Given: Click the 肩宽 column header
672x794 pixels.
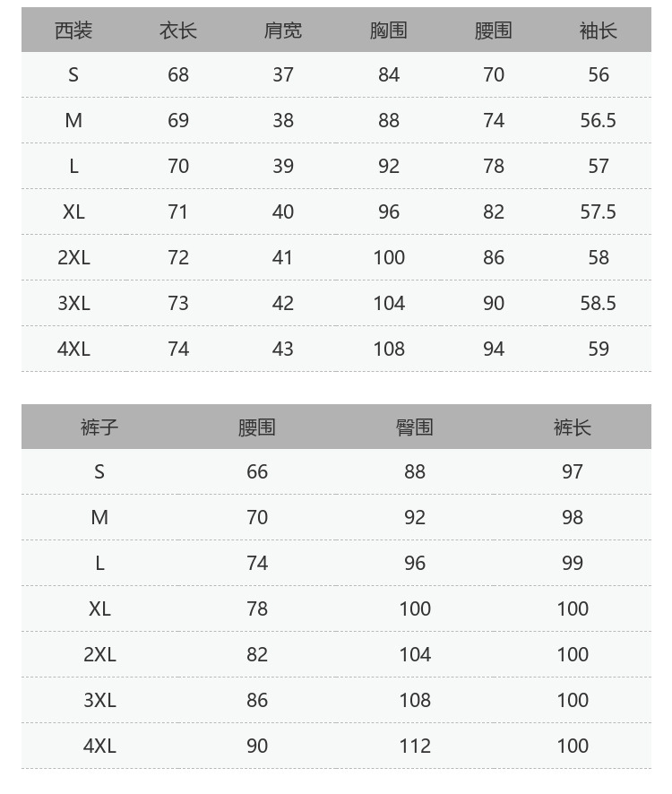Looking at the screenshot, I should pyautogui.click(x=283, y=30).
